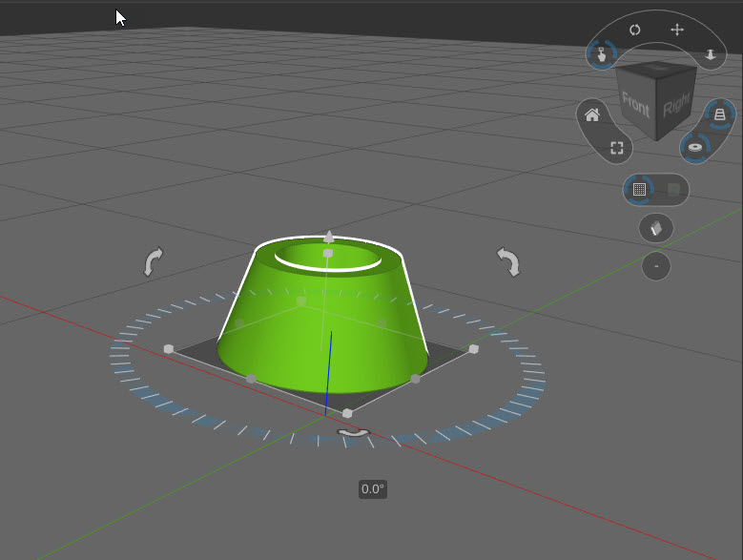Screen dimensions: 743x560
Task: Activate the pan view tool
Action: (677, 30)
